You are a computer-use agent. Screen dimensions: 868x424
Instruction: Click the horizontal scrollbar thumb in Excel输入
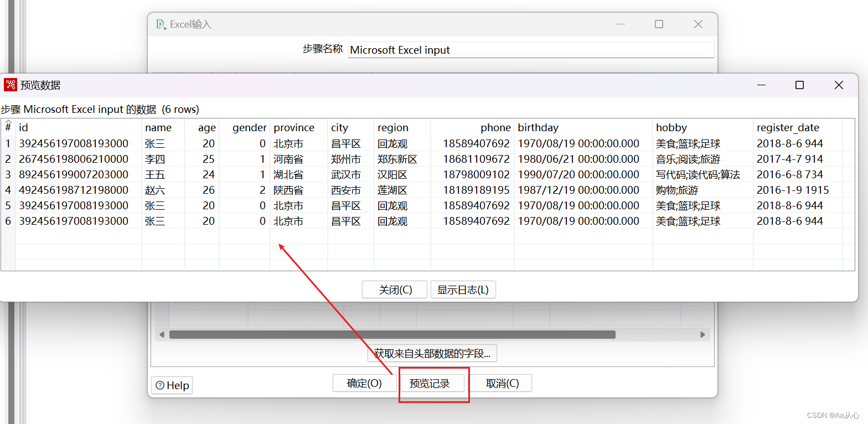[x=392, y=335]
